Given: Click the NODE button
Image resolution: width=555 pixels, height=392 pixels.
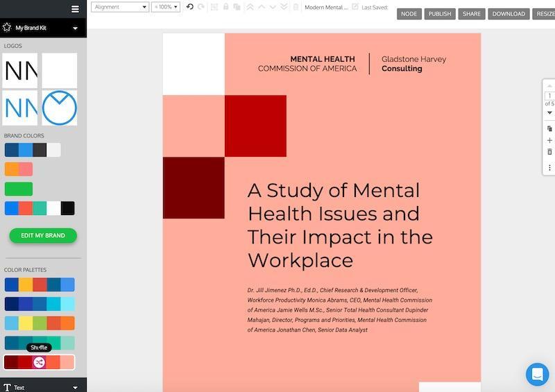Looking at the screenshot, I should click(x=409, y=14).
